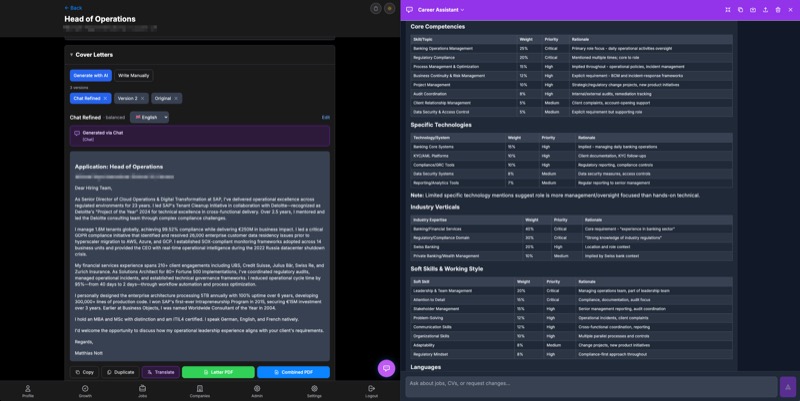Click 'Data Security & Access Control' row
Screen dimensions: 800x401
tap(571, 112)
